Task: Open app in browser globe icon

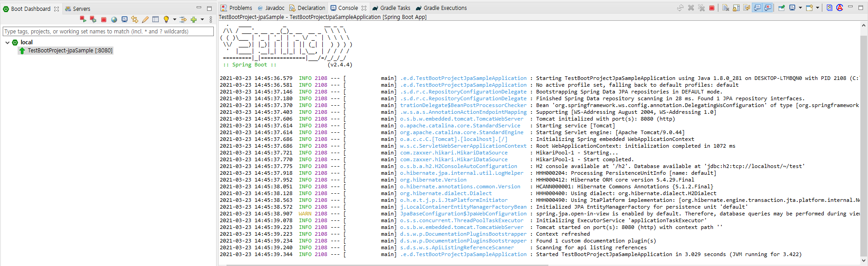Action: (x=114, y=19)
